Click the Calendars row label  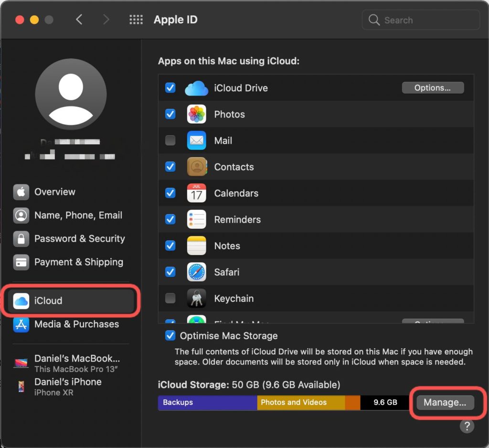click(236, 193)
